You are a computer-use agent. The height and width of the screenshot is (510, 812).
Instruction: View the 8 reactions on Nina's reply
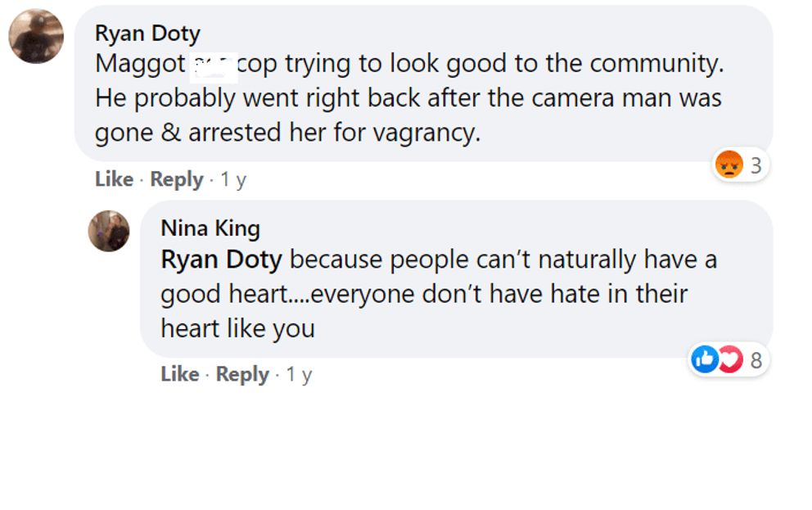click(756, 359)
